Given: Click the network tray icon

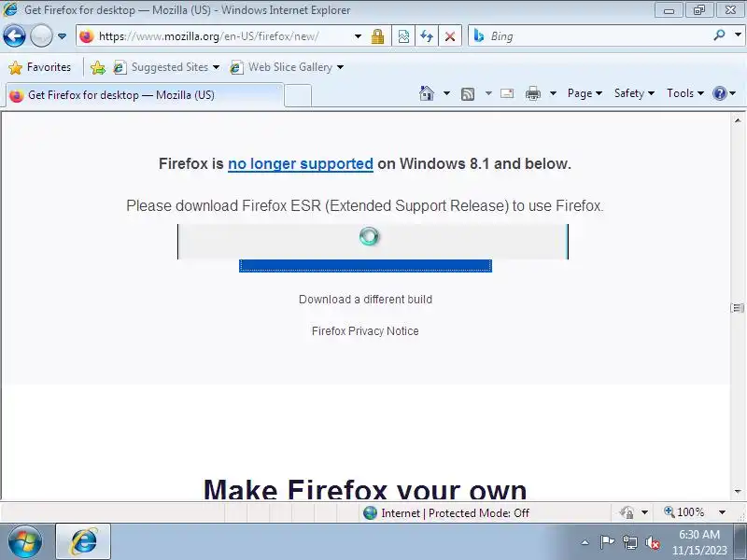Looking at the screenshot, I should coord(629,542).
